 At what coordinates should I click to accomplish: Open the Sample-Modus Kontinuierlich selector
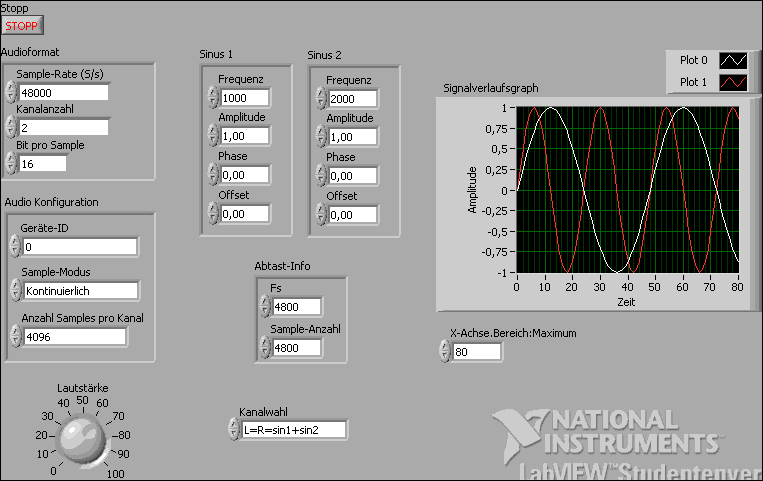click(82, 290)
